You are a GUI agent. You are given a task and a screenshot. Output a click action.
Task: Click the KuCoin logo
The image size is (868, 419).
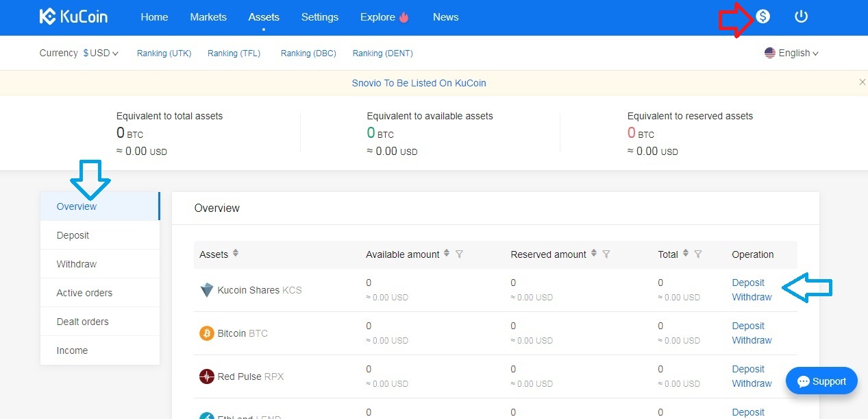click(x=73, y=17)
